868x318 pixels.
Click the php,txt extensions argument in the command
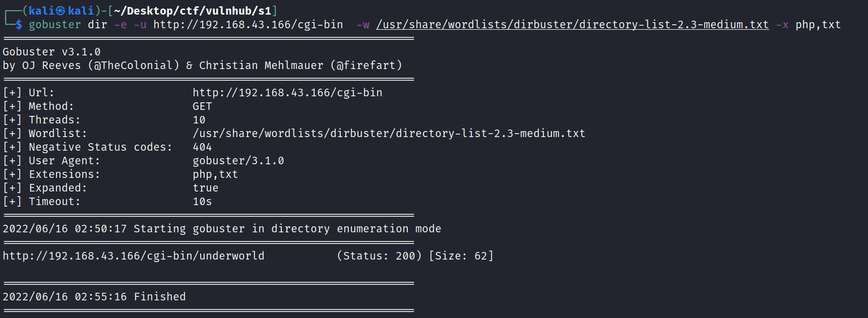(x=818, y=25)
